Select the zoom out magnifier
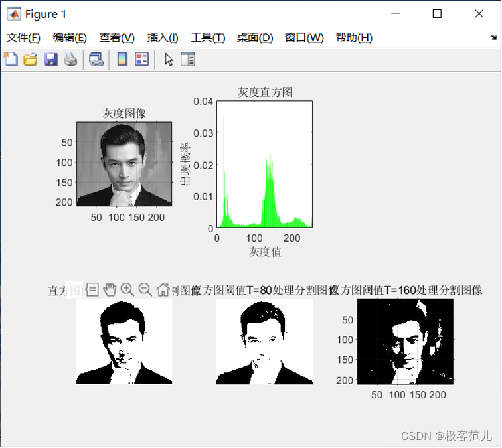This screenshot has height=448, width=502. (x=145, y=289)
